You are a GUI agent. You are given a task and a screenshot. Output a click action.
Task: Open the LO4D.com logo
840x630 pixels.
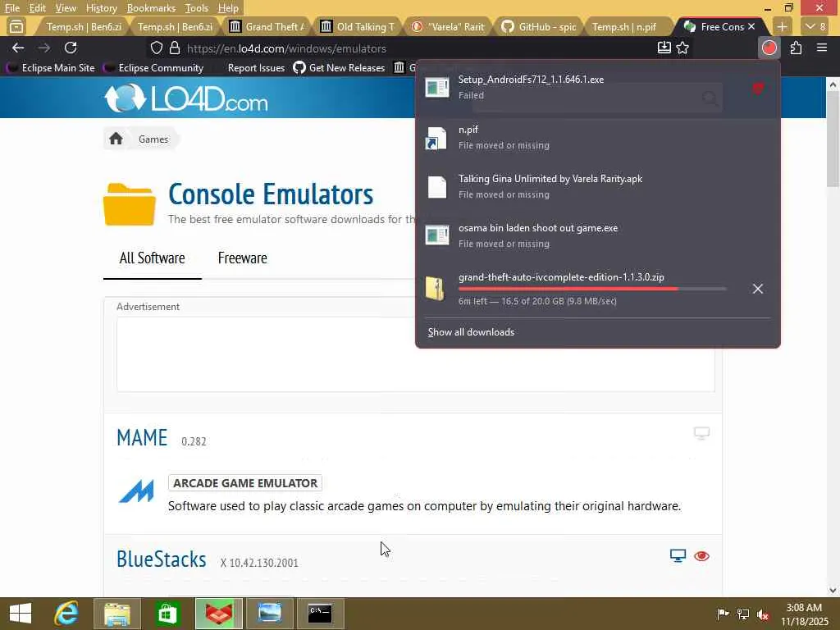(186, 98)
